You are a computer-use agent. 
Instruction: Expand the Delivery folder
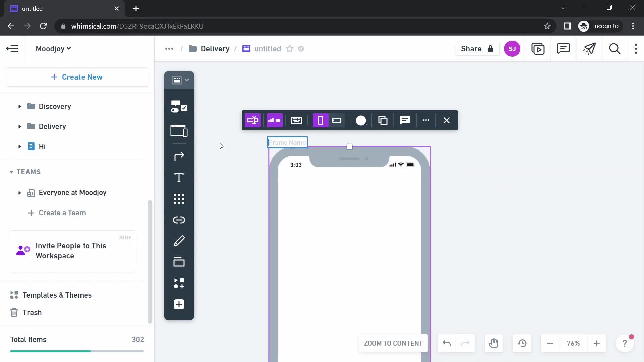[19, 126]
